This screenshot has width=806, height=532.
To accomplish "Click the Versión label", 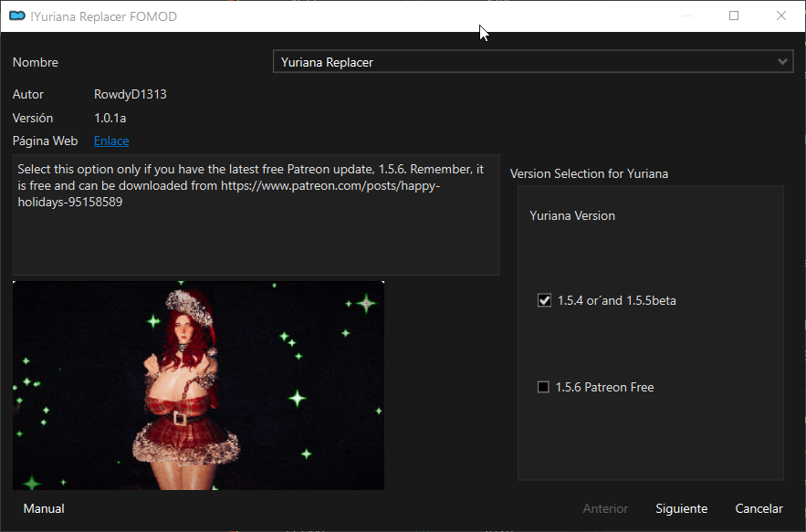I will 33,118.
